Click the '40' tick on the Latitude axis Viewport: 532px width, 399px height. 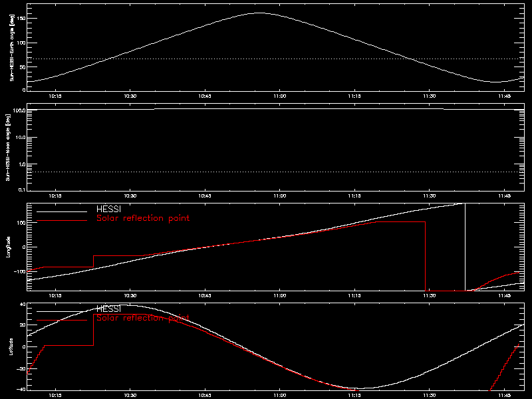point(23,305)
